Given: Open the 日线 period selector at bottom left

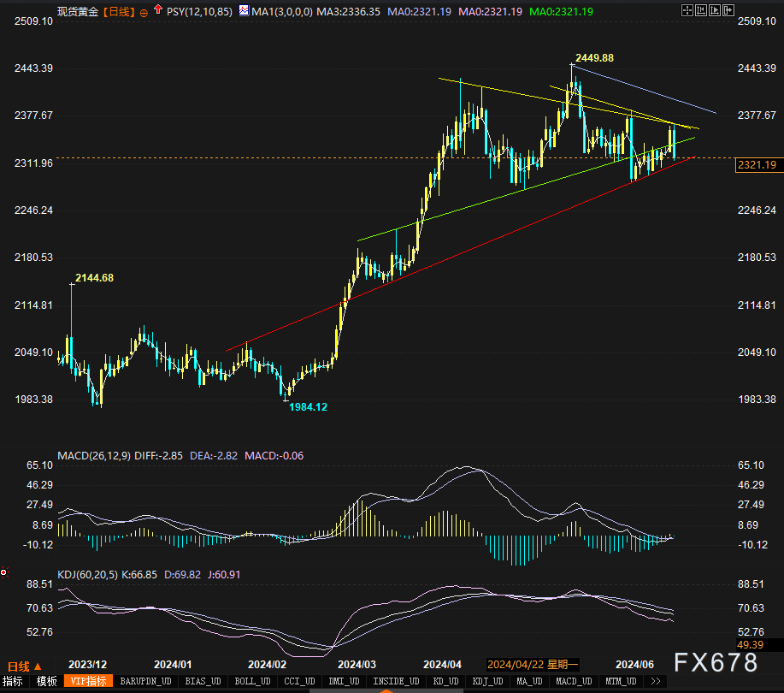Looking at the screenshot, I should coord(24,666).
